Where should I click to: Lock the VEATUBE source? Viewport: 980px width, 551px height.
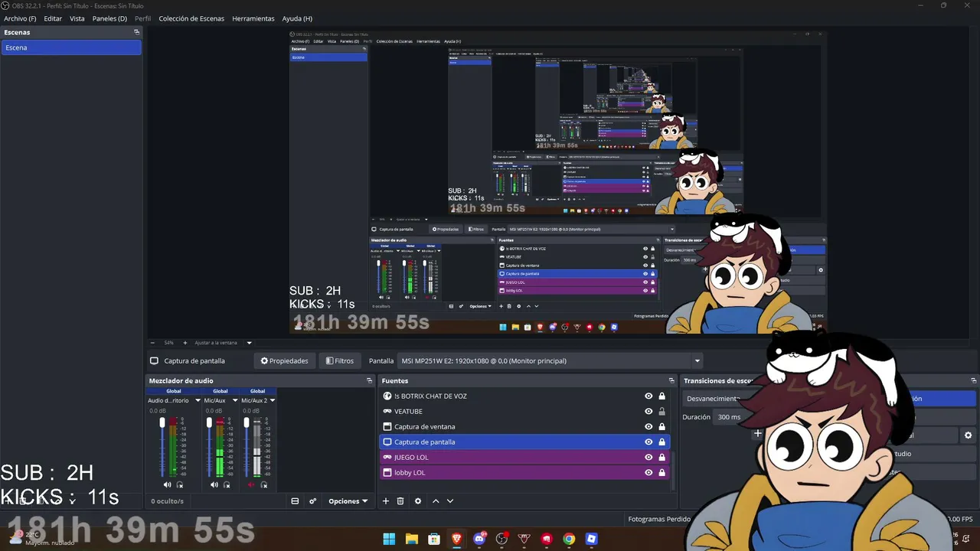pos(662,411)
